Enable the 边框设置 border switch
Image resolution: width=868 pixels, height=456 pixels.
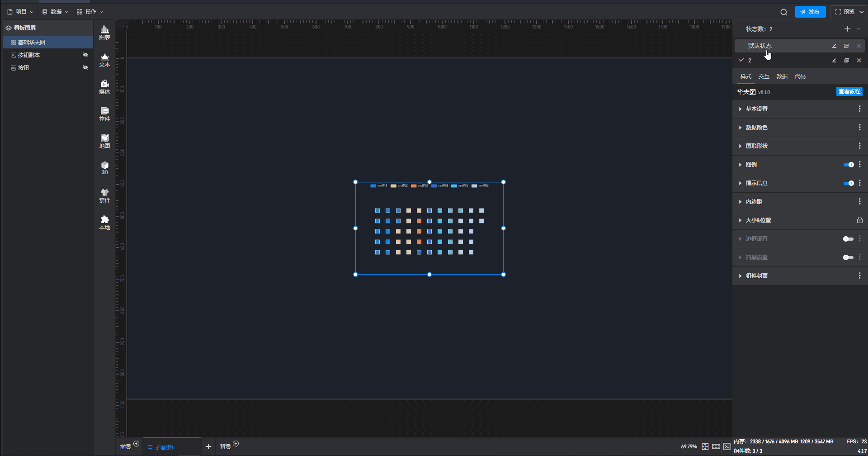[x=848, y=239]
